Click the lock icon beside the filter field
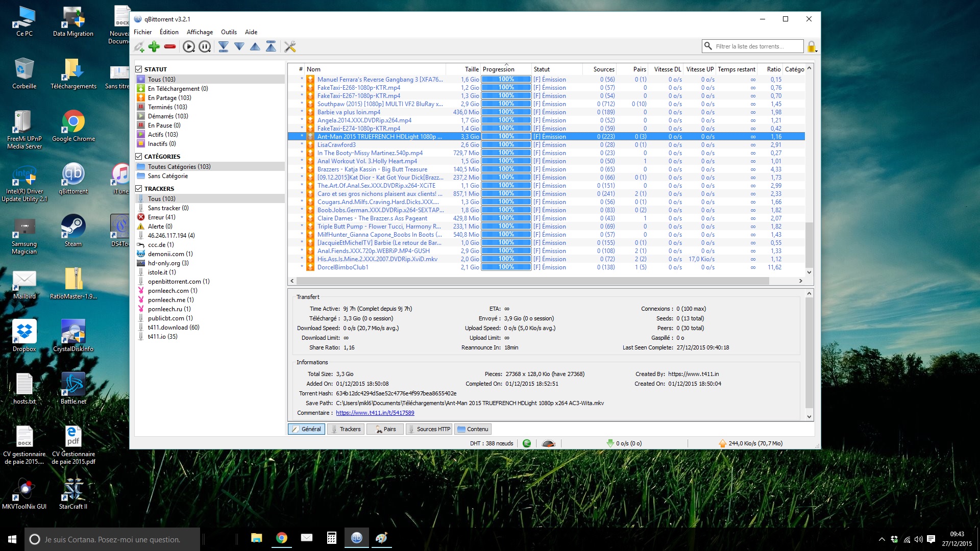This screenshot has height=551, width=980. pos(811,46)
